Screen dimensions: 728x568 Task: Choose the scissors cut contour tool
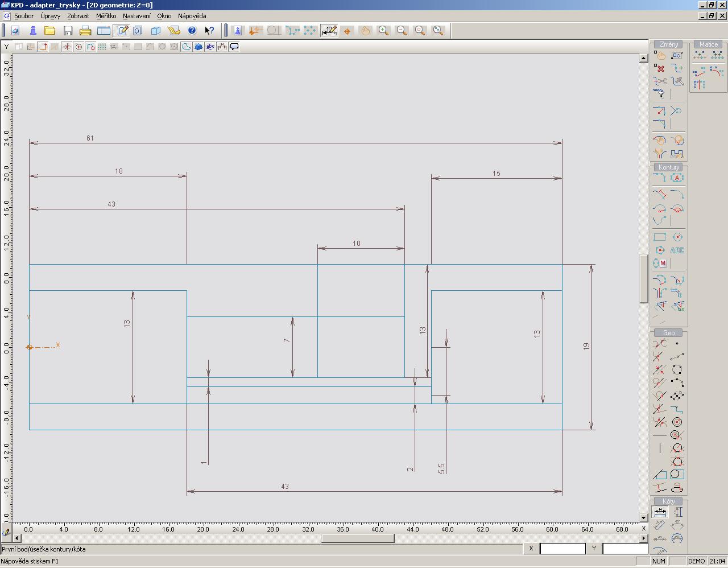click(x=660, y=81)
